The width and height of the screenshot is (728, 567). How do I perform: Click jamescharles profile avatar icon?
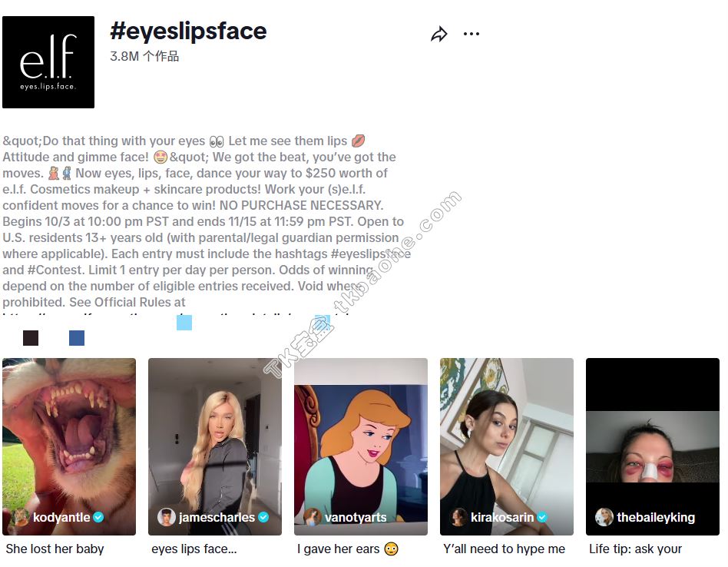click(x=166, y=517)
